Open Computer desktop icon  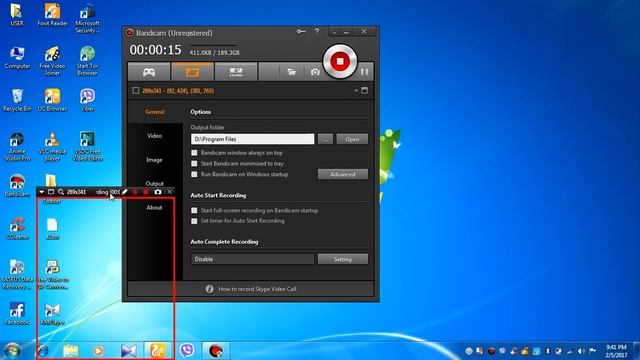point(17,58)
